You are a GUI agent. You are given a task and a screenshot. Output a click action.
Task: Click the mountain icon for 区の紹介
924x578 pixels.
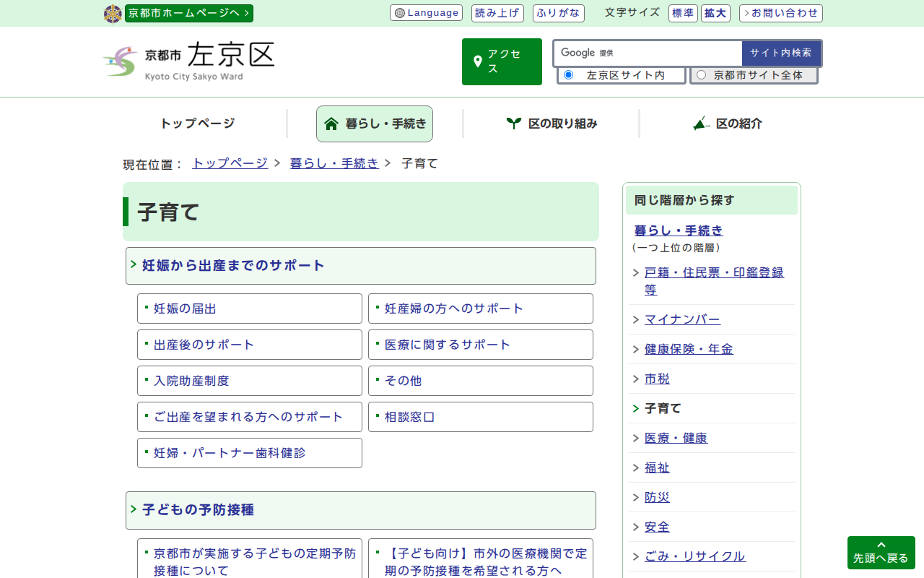701,124
